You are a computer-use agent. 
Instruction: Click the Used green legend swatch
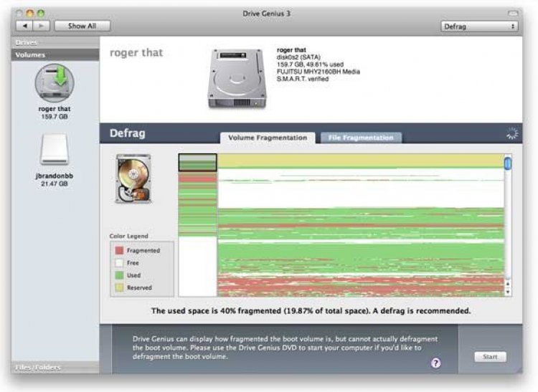(x=119, y=275)
